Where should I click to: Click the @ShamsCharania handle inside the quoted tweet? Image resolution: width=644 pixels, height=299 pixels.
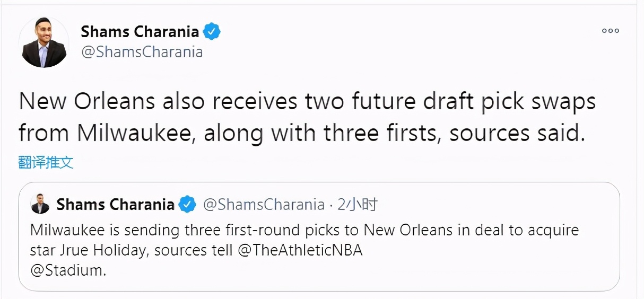[264, 204]
